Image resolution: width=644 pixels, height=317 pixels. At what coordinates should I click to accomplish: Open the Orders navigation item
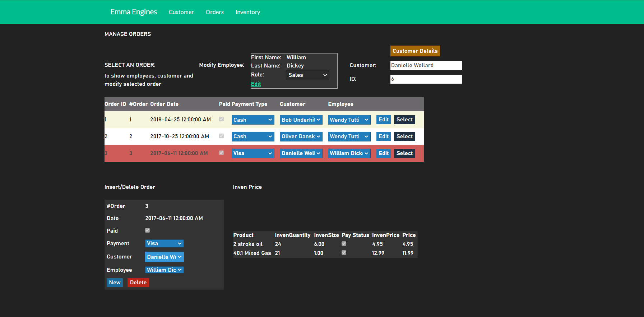[x=214, y=12]
